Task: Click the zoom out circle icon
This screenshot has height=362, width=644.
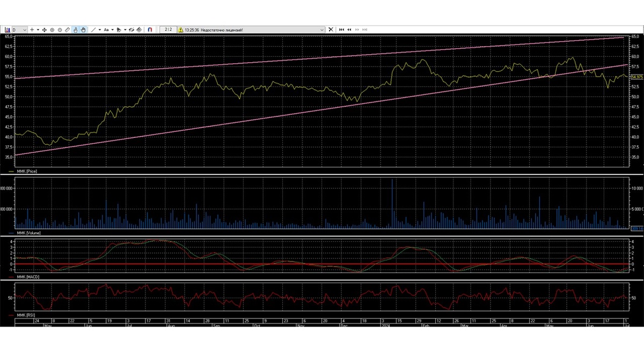Action: pyautogui.click(x=60, y=30)
